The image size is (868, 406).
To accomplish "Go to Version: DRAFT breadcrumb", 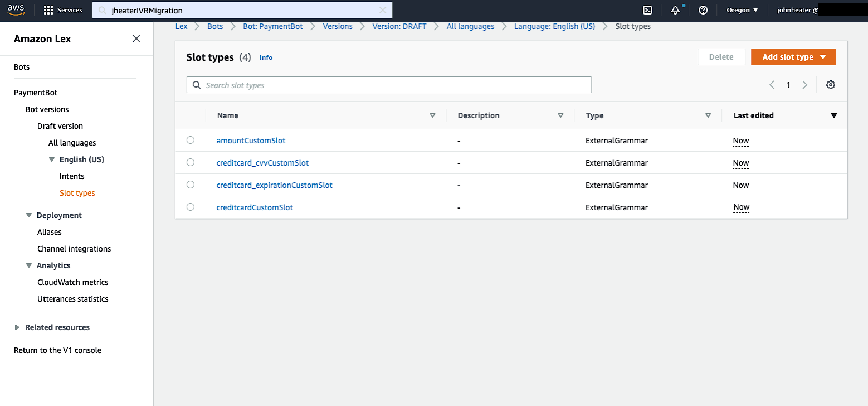I will [399, 26].
